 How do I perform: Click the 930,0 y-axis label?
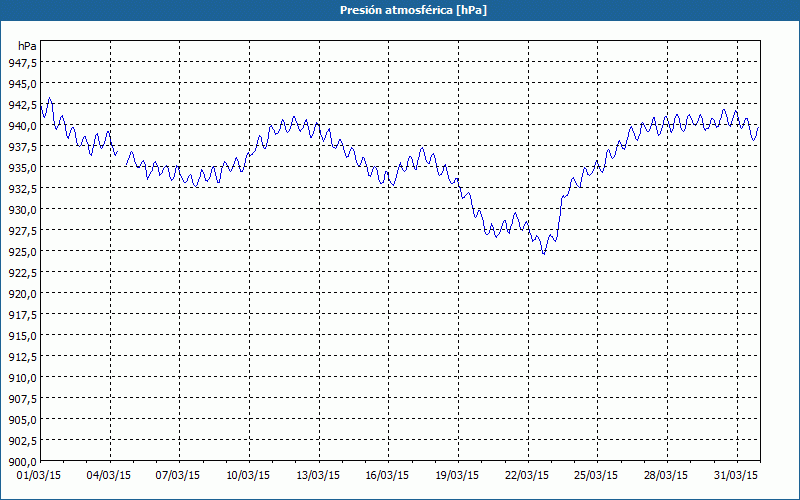[22, 209]
